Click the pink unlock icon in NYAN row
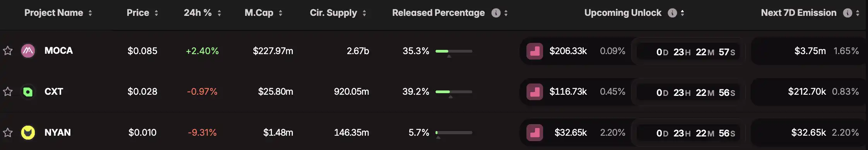Viewport: 868px width, 150px height. point(535,133)
